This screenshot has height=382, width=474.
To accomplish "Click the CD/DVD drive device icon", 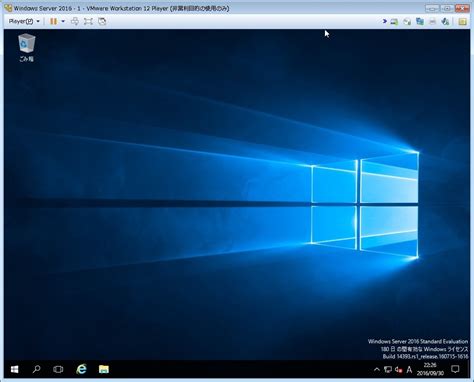I will point(407,22).
